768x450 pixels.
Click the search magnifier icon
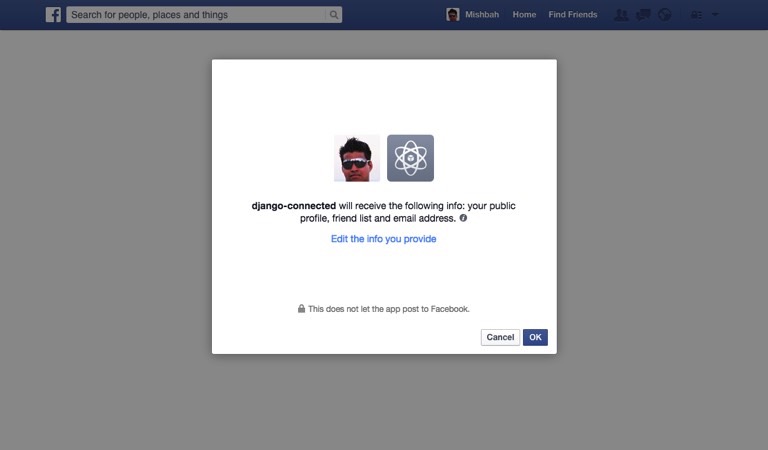pos(334,15)
